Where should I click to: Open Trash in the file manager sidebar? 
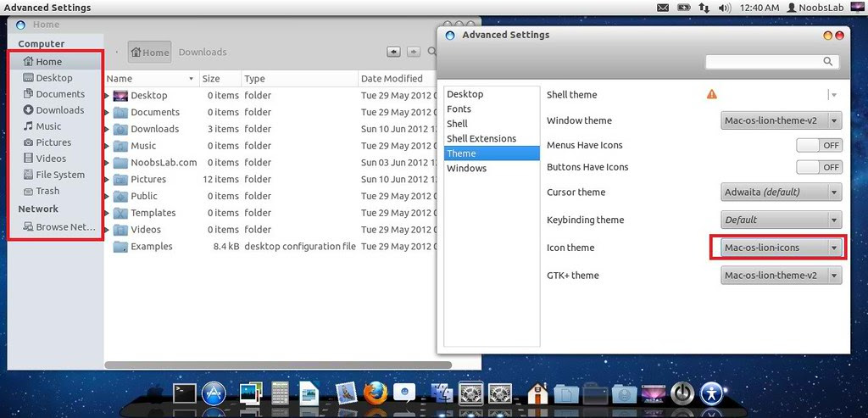click(x=55, y=191)
